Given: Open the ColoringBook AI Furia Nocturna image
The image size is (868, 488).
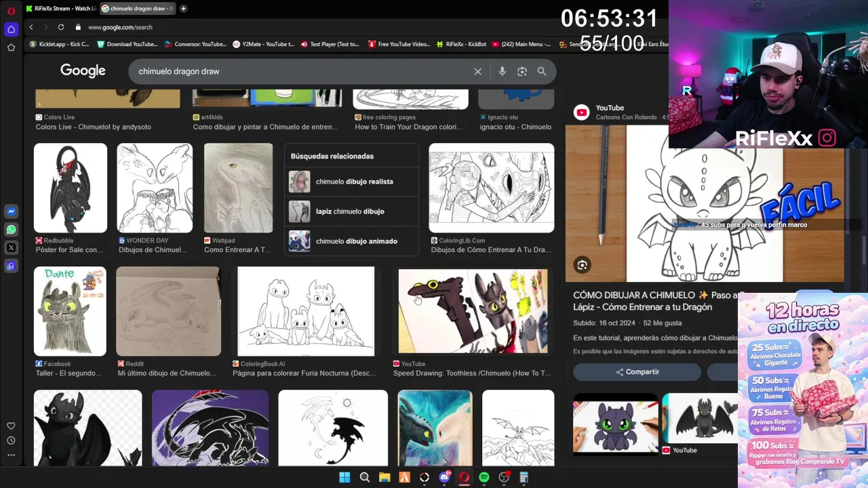Looking at the screenshot, I should [x=306, y=311].
